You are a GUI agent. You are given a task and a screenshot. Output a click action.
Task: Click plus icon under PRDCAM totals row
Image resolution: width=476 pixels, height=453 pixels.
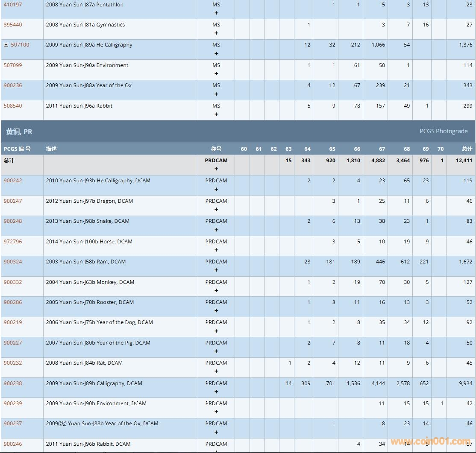pyautogui.click(x=216, y=169)
